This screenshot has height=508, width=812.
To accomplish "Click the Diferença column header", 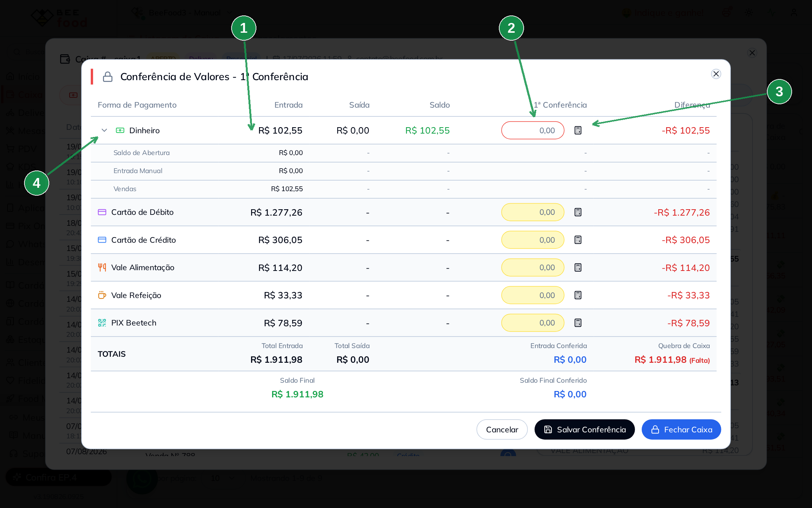I will (x=692, y=105).
